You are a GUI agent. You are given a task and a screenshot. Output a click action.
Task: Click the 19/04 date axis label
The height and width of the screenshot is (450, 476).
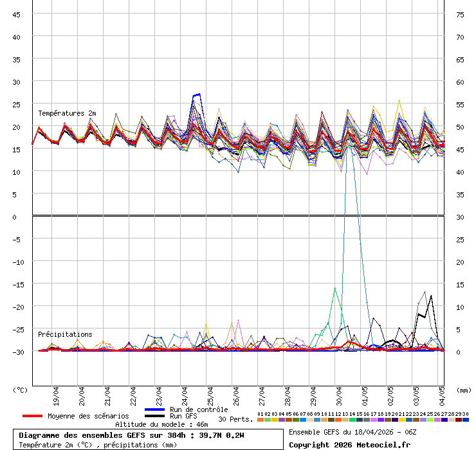point(57,393)
